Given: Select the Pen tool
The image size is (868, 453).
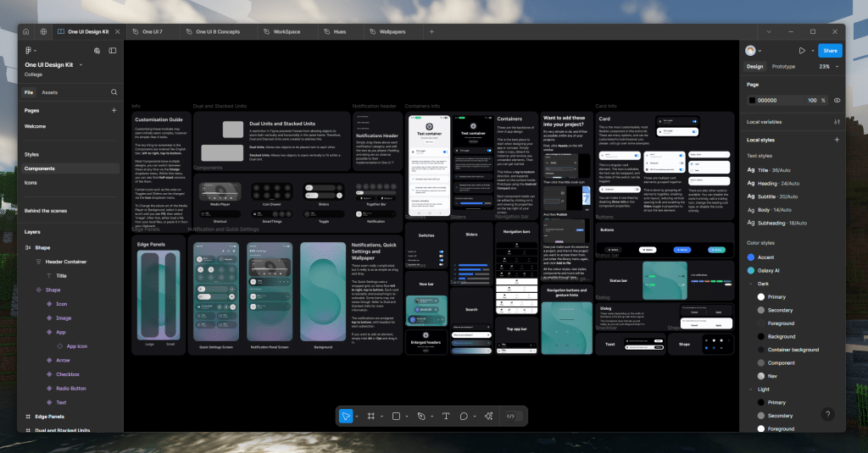Looking at the screenshot, I should tap(420, 416).
